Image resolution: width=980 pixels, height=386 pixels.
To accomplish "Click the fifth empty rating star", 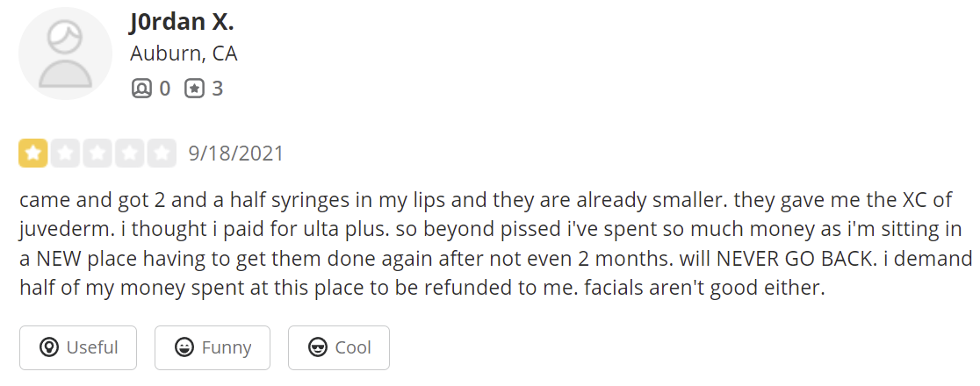I will pos(161,154).
